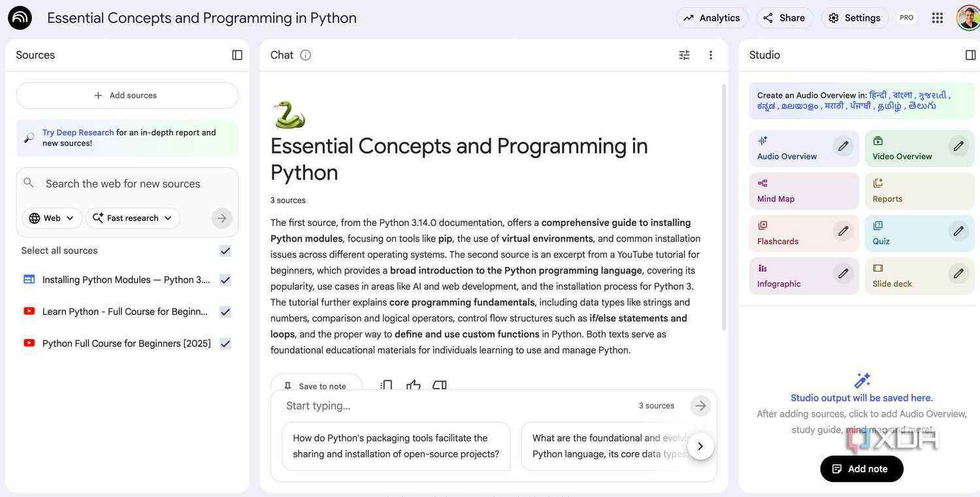Collapse the Sources panel
Image resolution: width=980 pixels, height=497 pixels.
pyautogui.click(x=237, y=55)
